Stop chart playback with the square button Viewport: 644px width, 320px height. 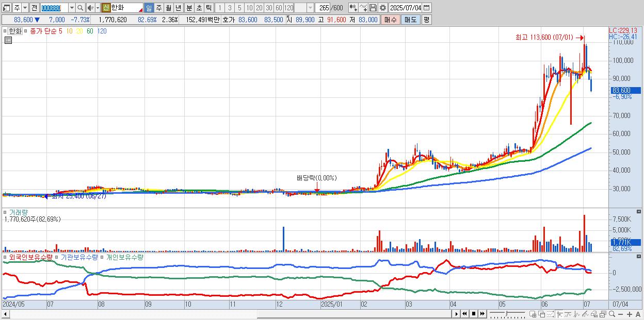point(474,314)
